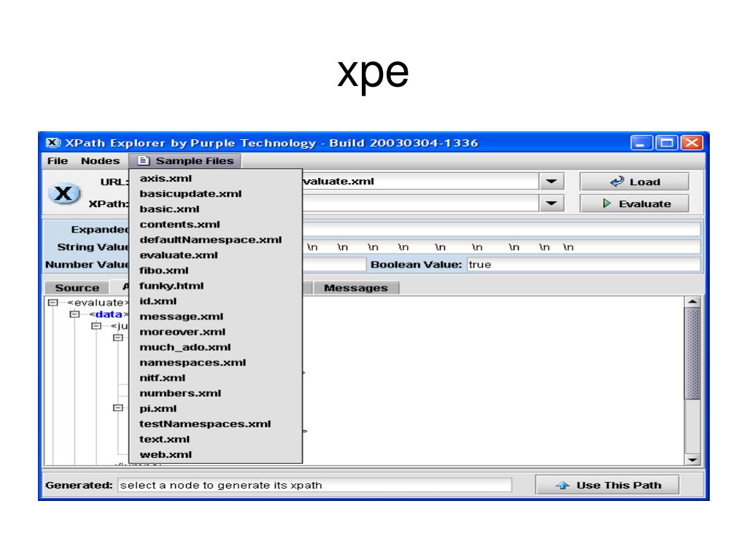Image resolution: width=747 pixels, height=560 pixels.
Task: Open the File menu
Action: [57, 161]
